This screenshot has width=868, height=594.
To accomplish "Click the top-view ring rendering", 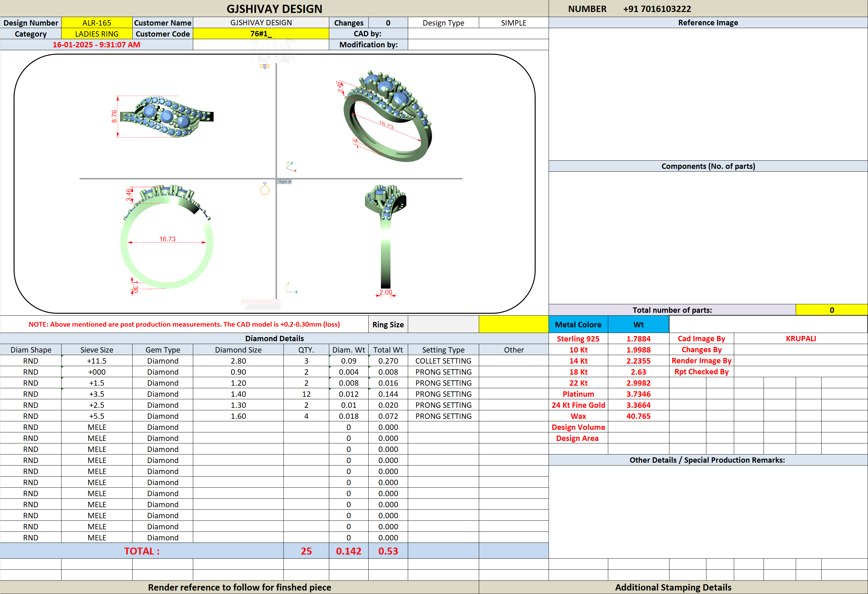I will pos(167,116).
